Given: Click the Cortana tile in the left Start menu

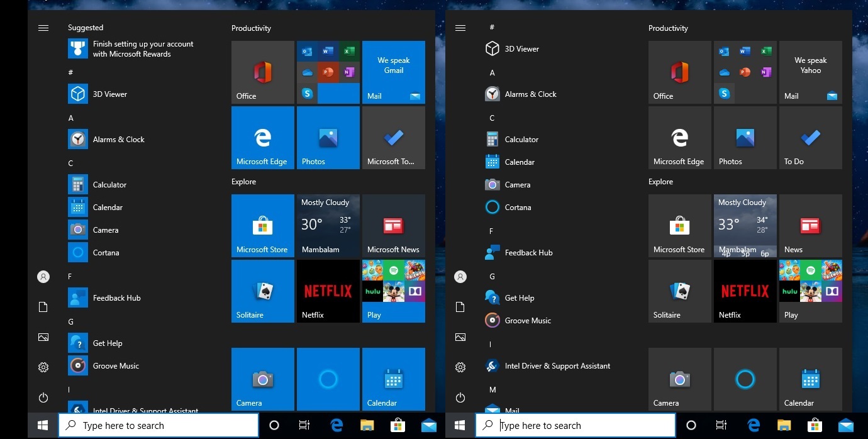Looking at the screenshot, I should pos(328,379).
